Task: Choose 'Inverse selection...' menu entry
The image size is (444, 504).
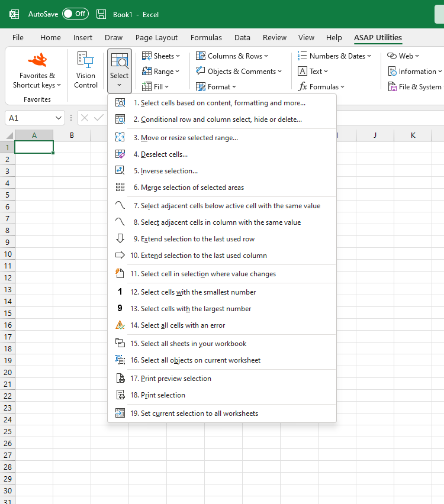Action: [x=222, y=171]
